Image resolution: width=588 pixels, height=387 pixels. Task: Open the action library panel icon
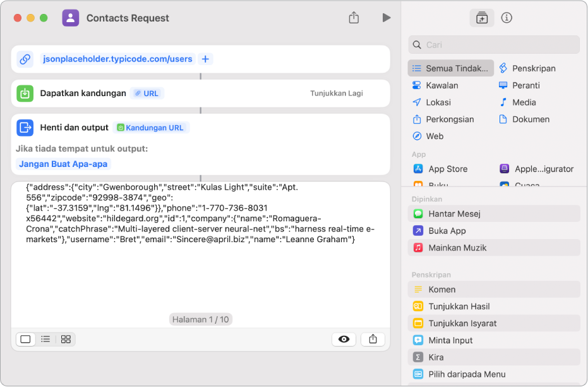482,18
